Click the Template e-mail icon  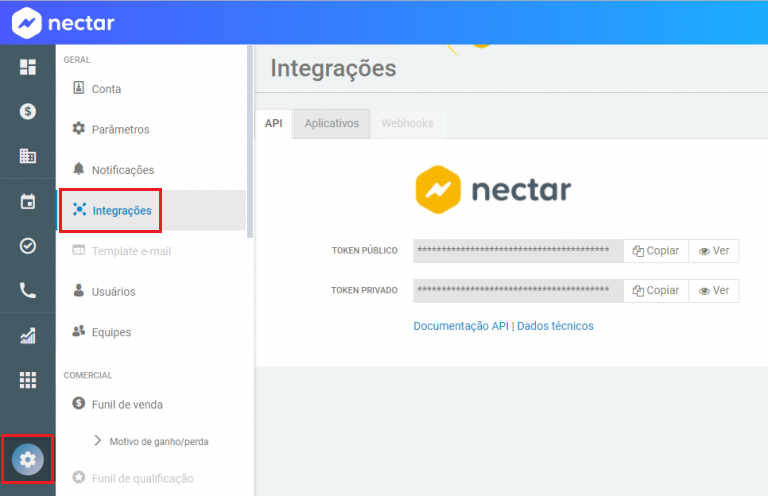[x=78, y=250]
